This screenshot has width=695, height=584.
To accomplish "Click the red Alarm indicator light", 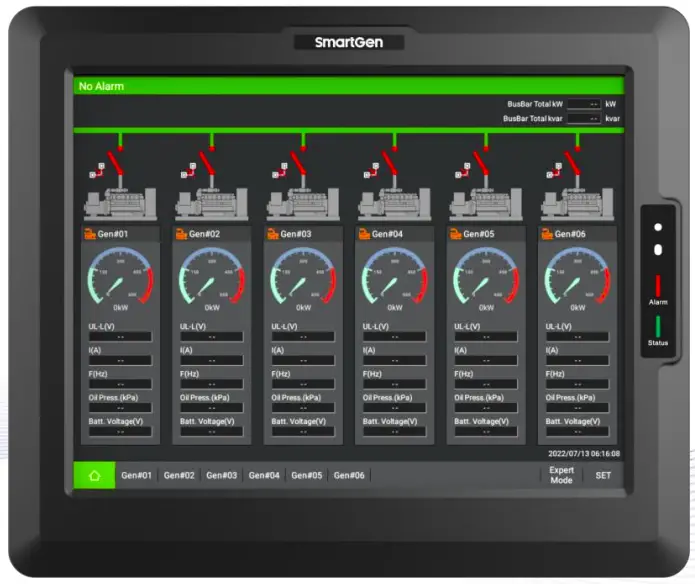I will click(x=658, y=285).
